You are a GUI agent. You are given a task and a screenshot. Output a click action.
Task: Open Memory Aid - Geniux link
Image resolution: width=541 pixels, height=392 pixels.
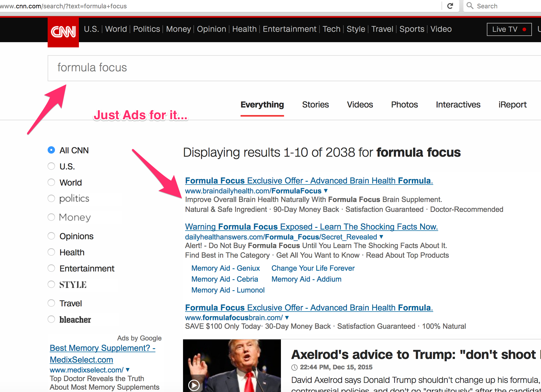[x=225, y=268]
